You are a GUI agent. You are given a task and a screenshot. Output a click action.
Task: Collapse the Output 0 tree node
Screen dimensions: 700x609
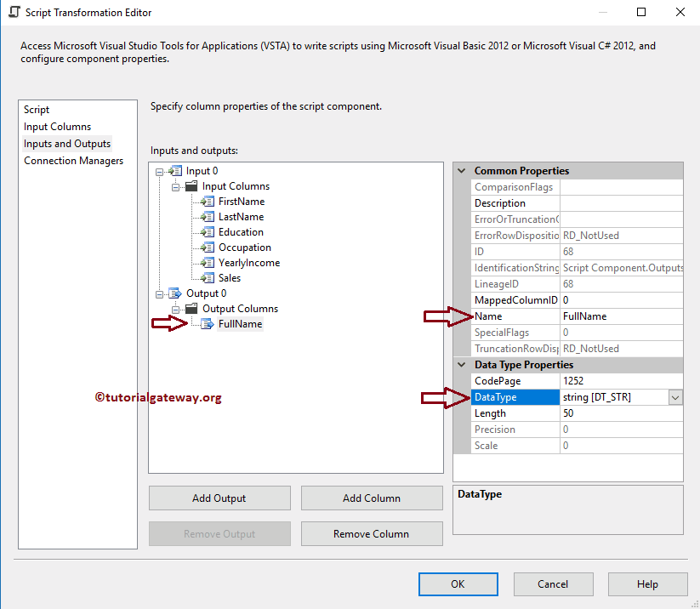(x=159, y=294)
